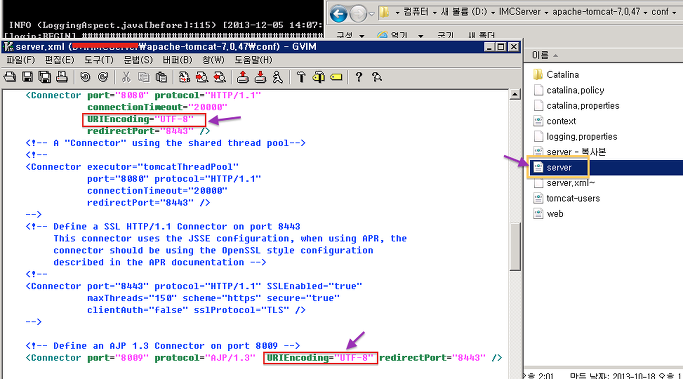683x379 pixels.
Task: Click the Save All files icon
Action: (44, 77)
